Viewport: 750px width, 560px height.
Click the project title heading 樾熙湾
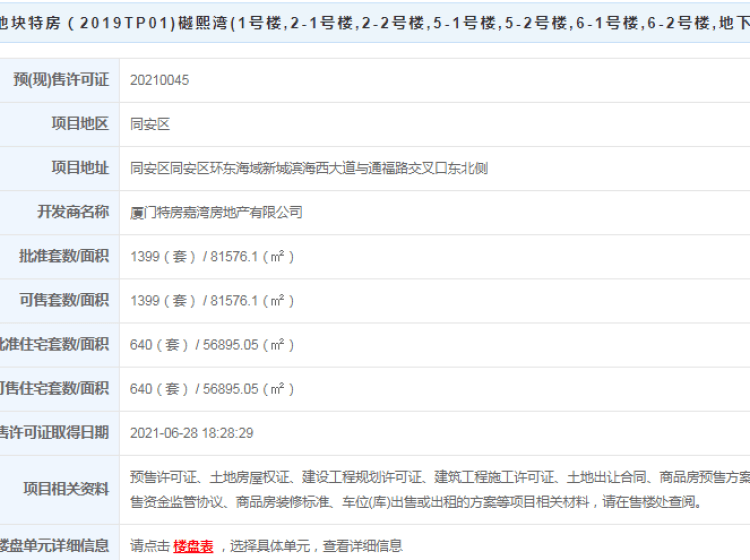(x=375, y=20)
